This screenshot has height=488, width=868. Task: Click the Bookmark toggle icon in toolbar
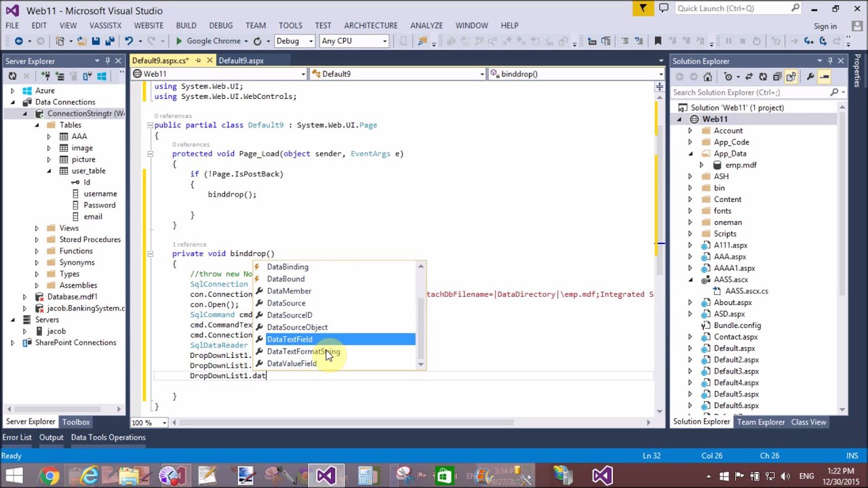[x=657, y=41]
